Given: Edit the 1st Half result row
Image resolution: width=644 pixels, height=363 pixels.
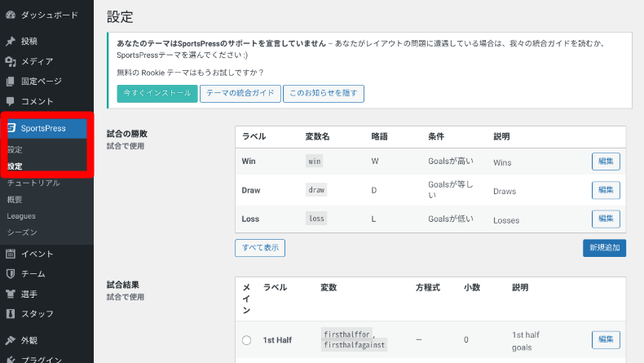Looking at the screenshot, I should coord(606,339).
